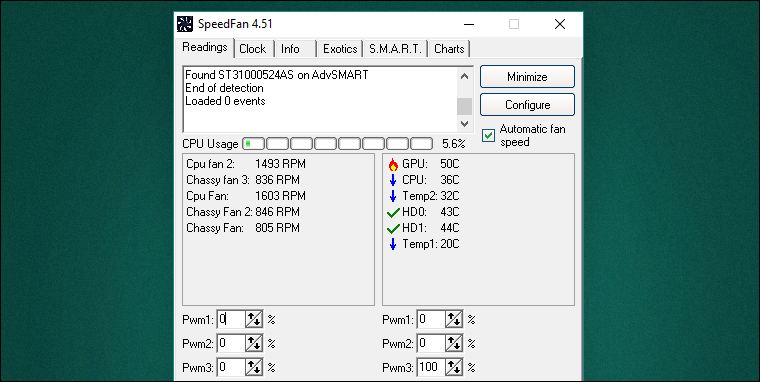Click the left Pwm3 spinner arrows
760x382 pixels.
[x=254, y=367]
